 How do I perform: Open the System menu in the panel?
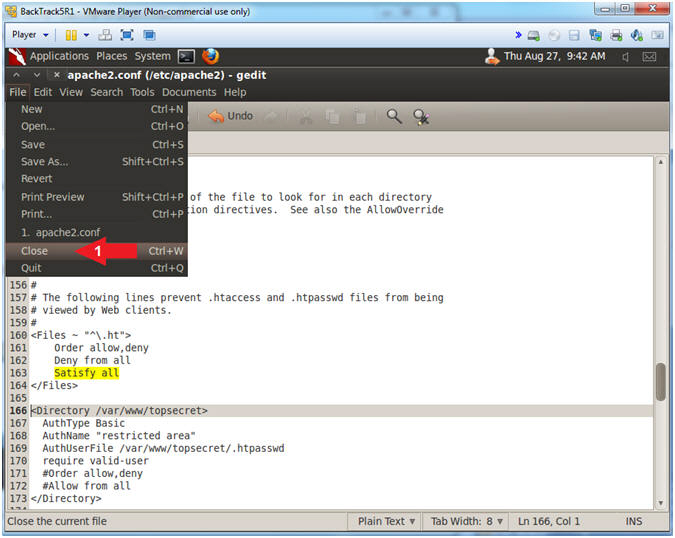tap(152, 56)
